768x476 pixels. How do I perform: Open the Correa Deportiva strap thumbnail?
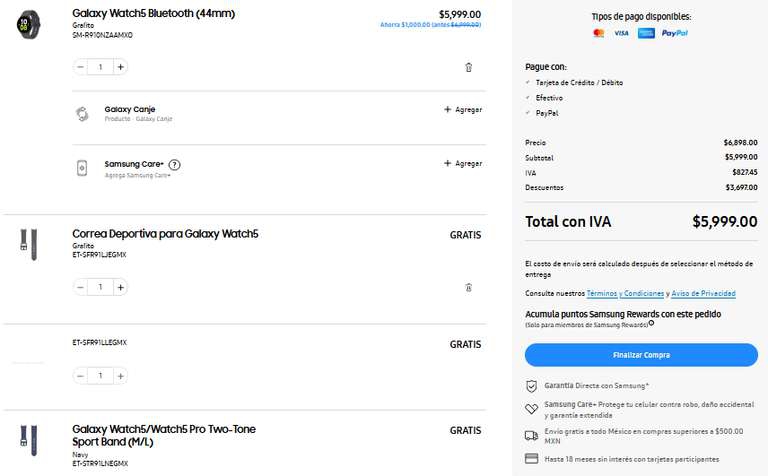click(x=28, y=244)
